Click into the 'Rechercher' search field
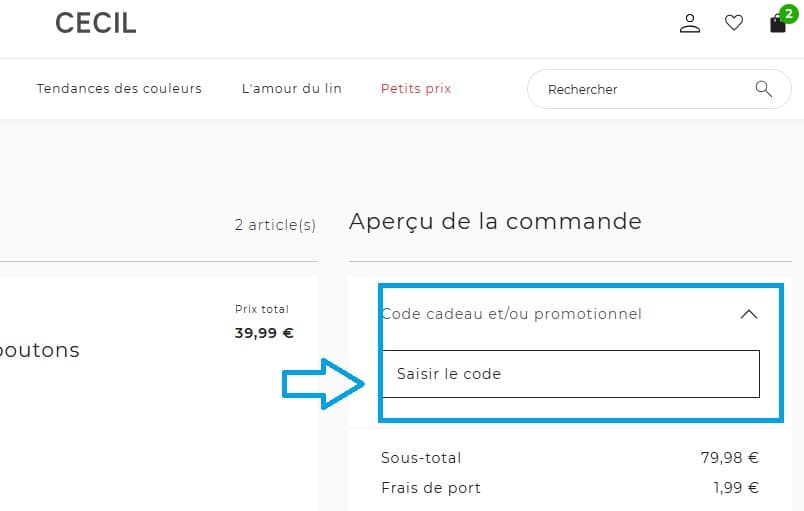The image size is (804, 511). click(640, 89)
